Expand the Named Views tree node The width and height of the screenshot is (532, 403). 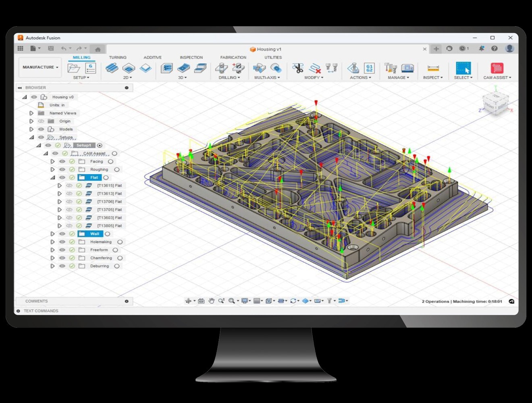tap(31, 113)
